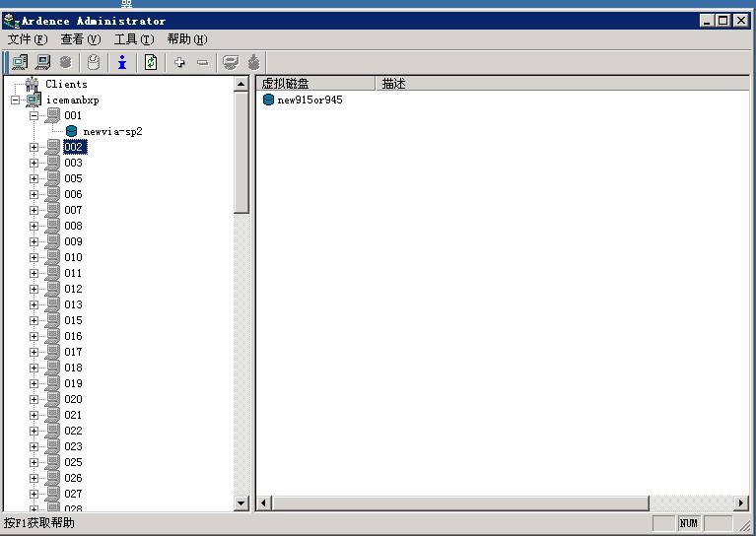Click the blue info properties icon
Screen dimensions: 756x536
click(122, 62)
